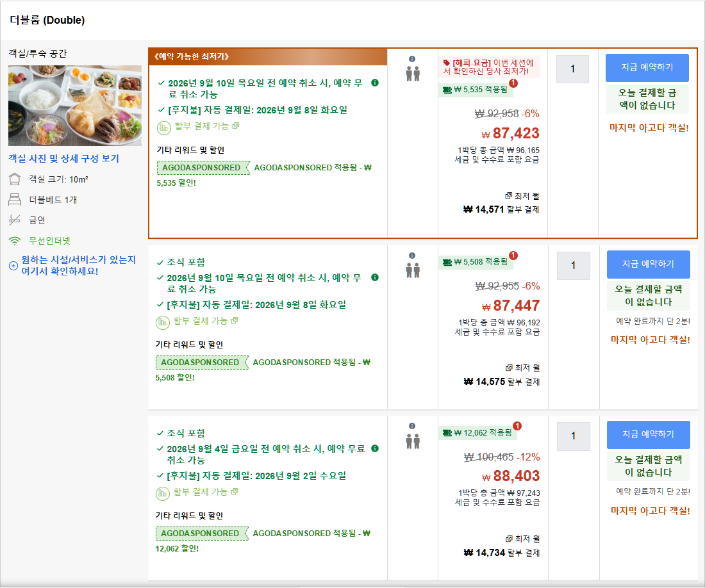The image size is (705, 588).
Task: Click two-guest people icon in the 87,423 offer
Action: pyautogui.click(x=413, y=74)
